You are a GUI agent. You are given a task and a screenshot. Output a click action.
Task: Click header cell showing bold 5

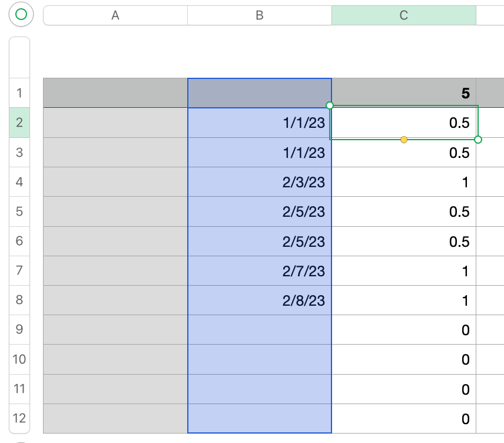coord(404,93)
